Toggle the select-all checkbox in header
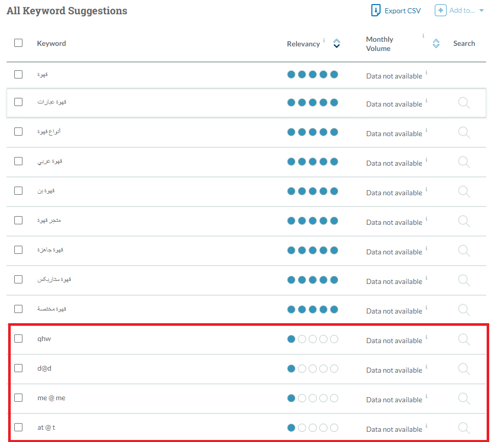The width and height of the screenshot is (504, 442). coord(18,43)
